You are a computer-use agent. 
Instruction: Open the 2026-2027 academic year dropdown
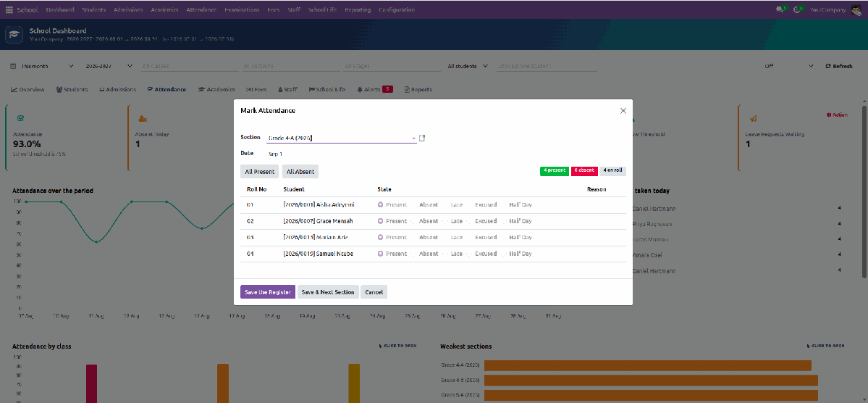click(109, 66)
